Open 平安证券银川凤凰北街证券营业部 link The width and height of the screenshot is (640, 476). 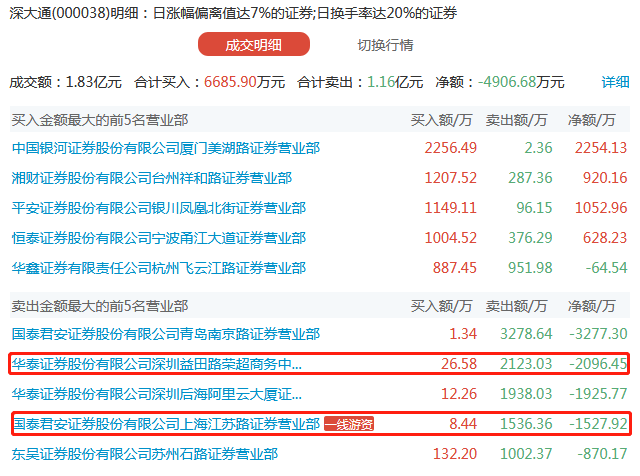pyautogui.click(x=159, y=208)
